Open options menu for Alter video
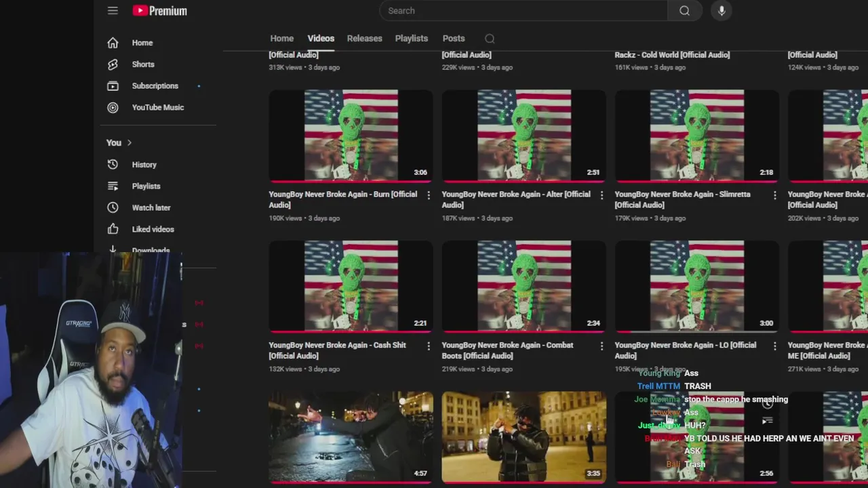 click(601, 195)
